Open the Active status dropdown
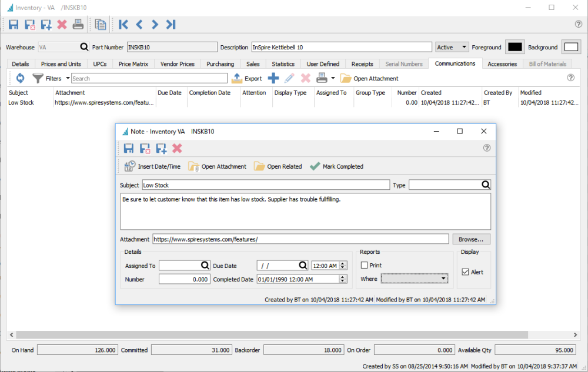The image size is (588, 372). [452, 47]
